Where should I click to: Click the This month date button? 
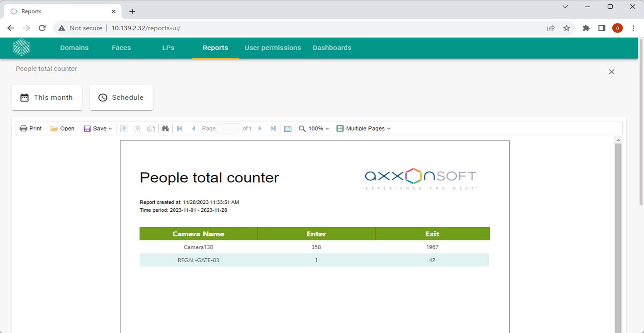(x=47, y=98)
